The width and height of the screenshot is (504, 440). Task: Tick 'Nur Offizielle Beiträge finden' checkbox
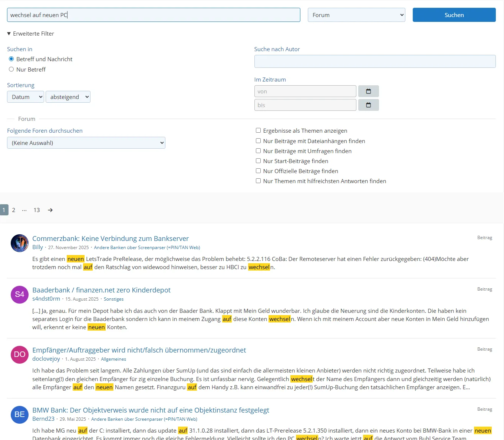tap(258, 171)
